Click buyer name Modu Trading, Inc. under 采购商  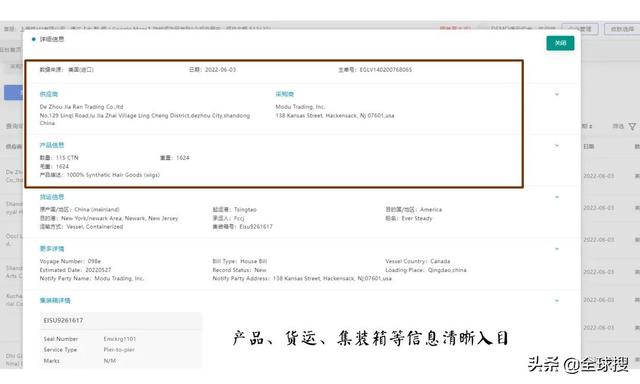pos(300,107)
